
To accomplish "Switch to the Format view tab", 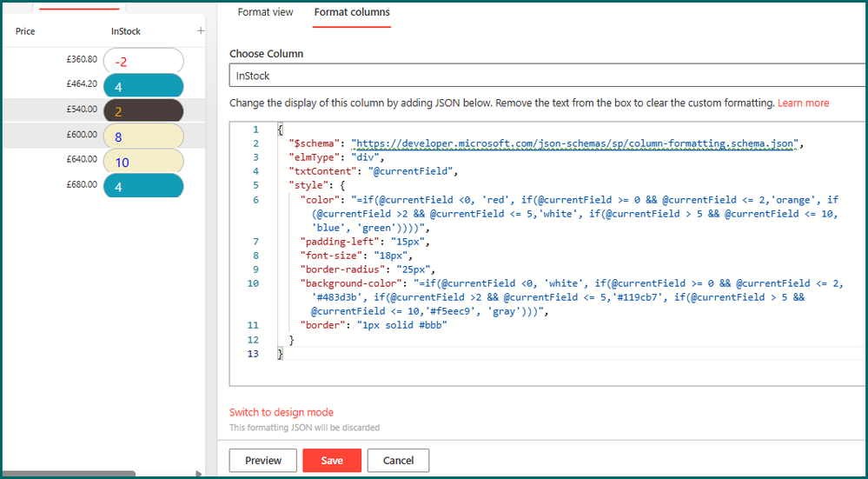I will (x=265, y=12).
